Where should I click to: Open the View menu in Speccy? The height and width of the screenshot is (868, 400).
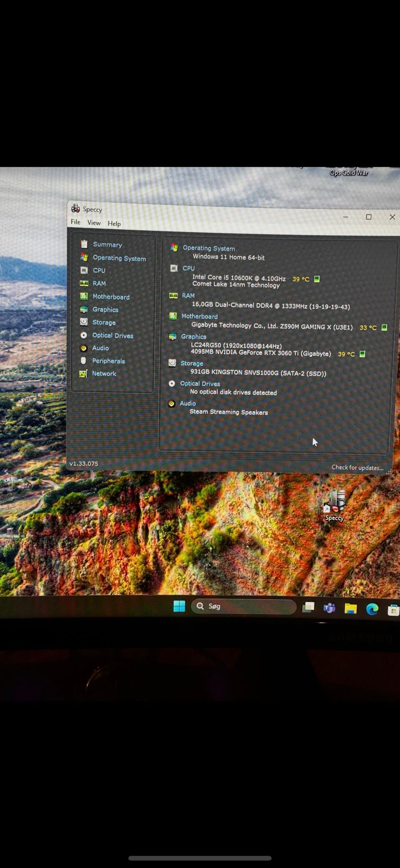94,223
